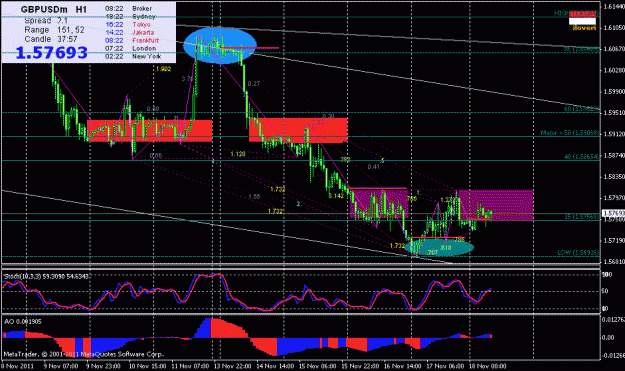Click the Sydney session time row
Image resolution: width=625 pixels, height=371 pixels.
(130, 16)
